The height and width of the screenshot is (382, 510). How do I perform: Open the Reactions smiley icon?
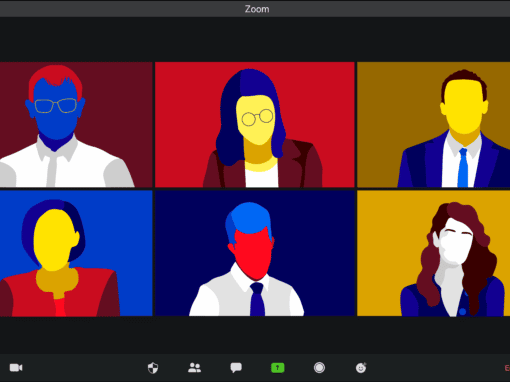[361, 368]
